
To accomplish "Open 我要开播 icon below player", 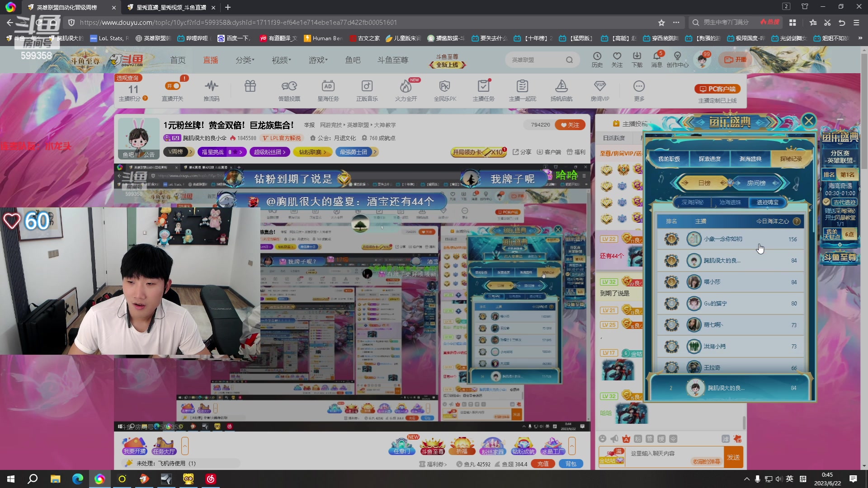I will pyautogui.click(x=135, y=446).
